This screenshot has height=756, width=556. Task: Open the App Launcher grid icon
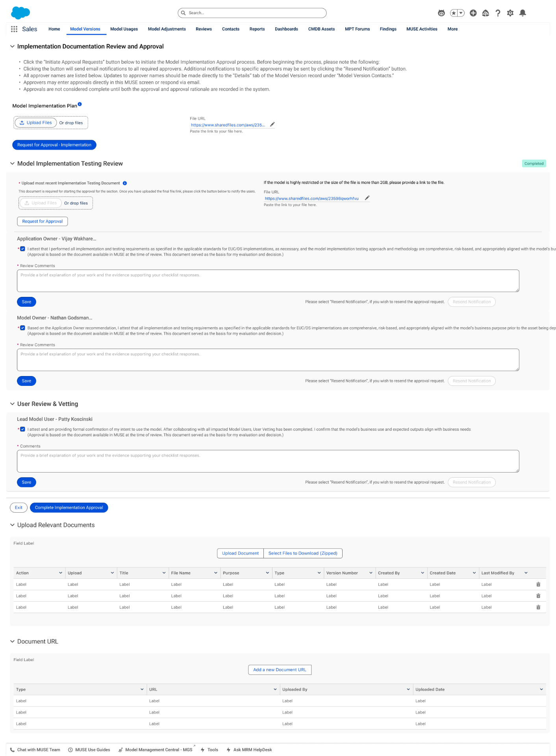14,29
